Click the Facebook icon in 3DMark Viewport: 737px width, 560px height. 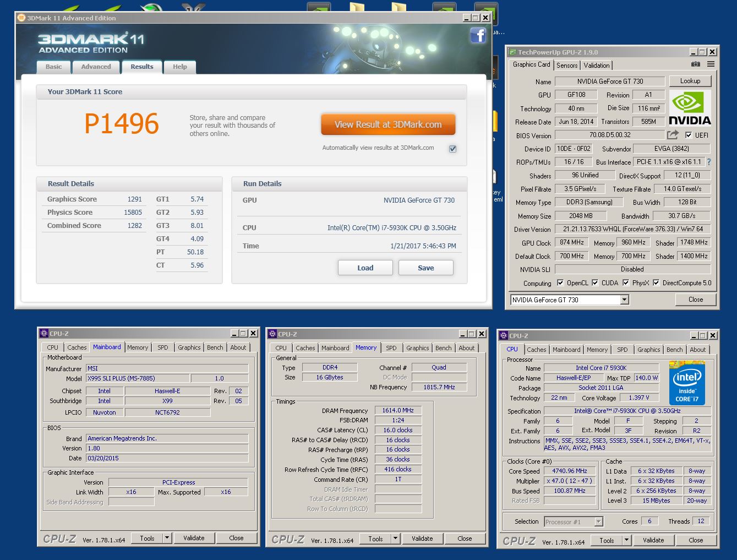click(x=478, y=35)
